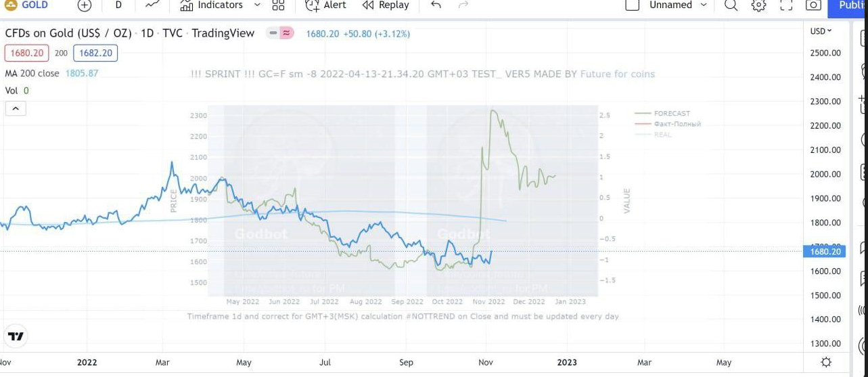
Task: Click the undo arrow icon
Action: 436,5
